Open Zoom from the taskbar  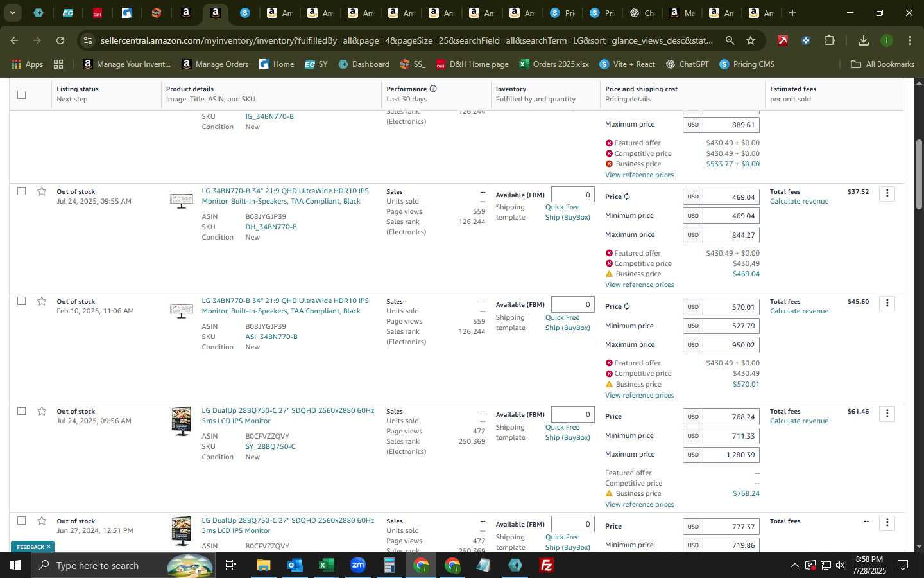(x=357, y=565)
